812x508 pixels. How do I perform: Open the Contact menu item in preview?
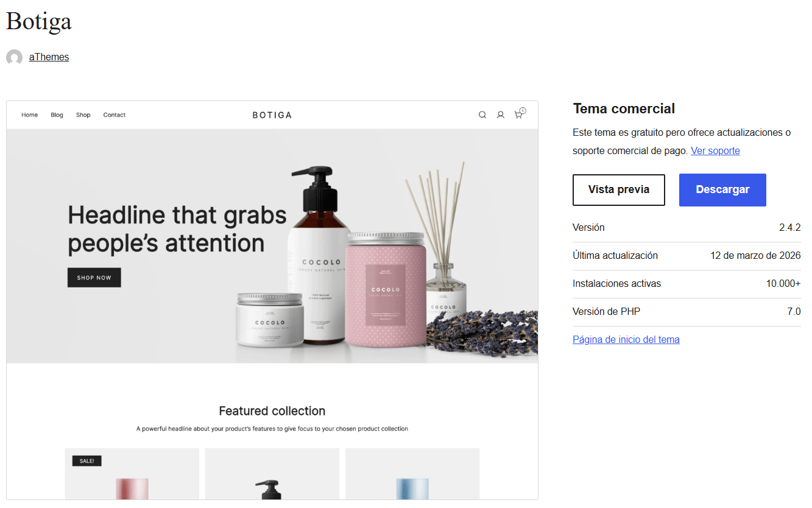115,115
